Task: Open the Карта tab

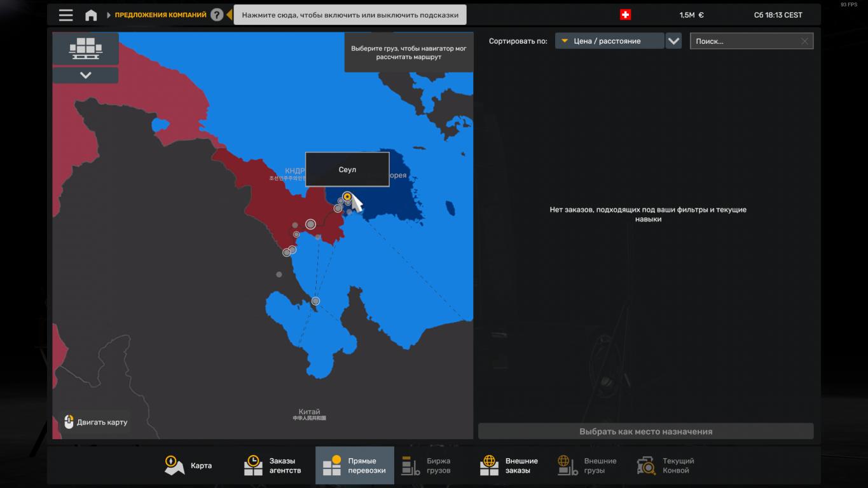Action: [x=189, y=466]
